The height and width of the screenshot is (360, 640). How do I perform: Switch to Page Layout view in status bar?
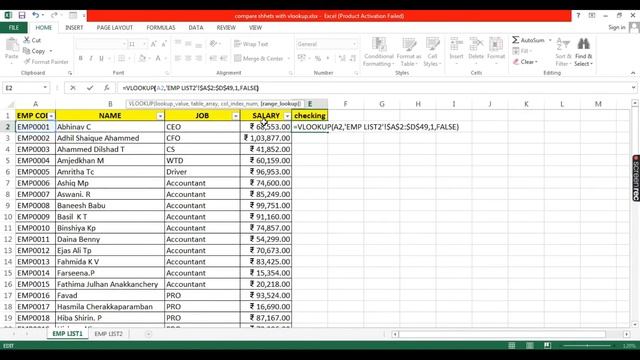click(x=529, y=346)
